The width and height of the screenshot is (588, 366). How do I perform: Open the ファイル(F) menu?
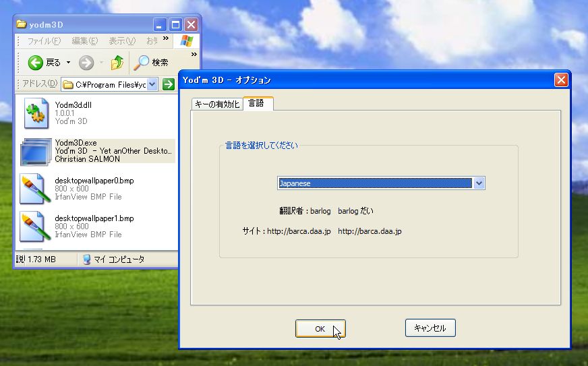pos(44,41)
